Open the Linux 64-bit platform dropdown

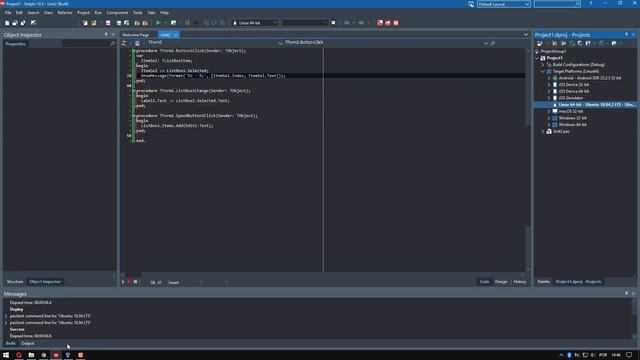click(275, 23)
